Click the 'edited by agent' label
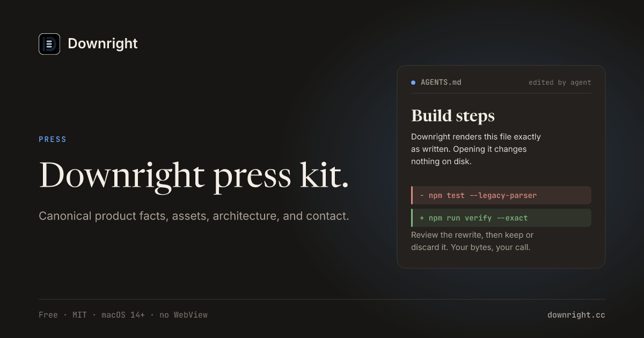 click(x=560, y=83)
